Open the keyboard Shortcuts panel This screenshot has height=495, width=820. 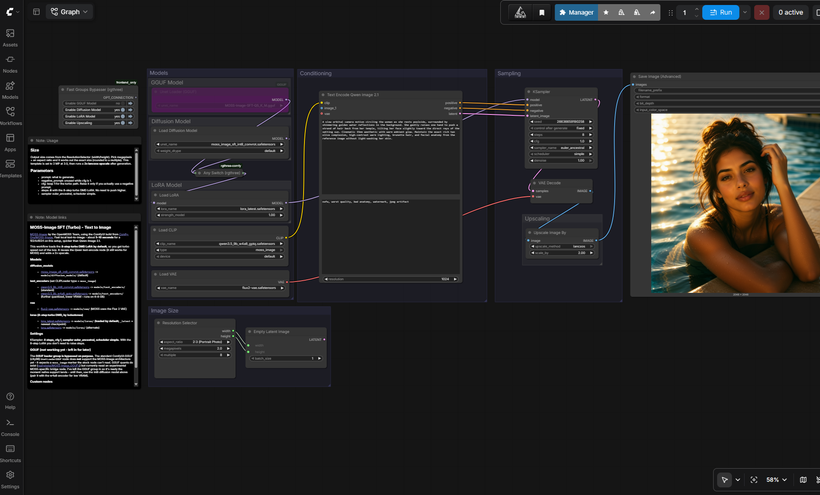click(x=10, y=453)
